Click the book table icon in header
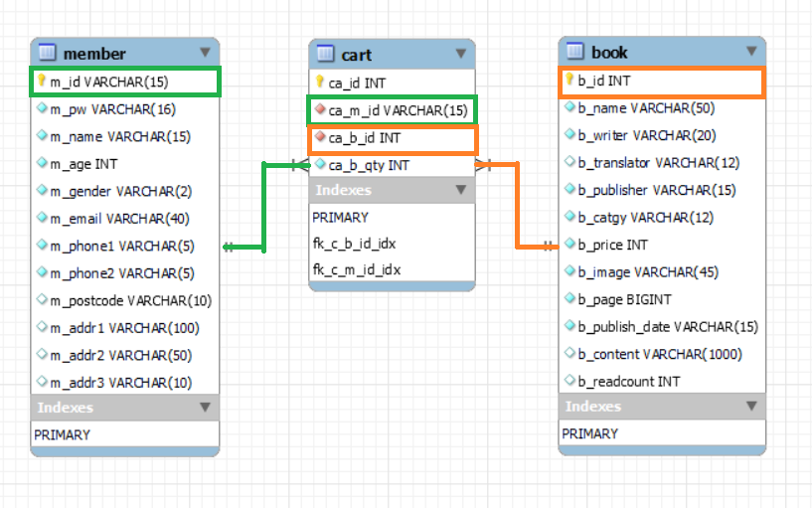This screenshot has height=508, width=812. tap(574, 51)
